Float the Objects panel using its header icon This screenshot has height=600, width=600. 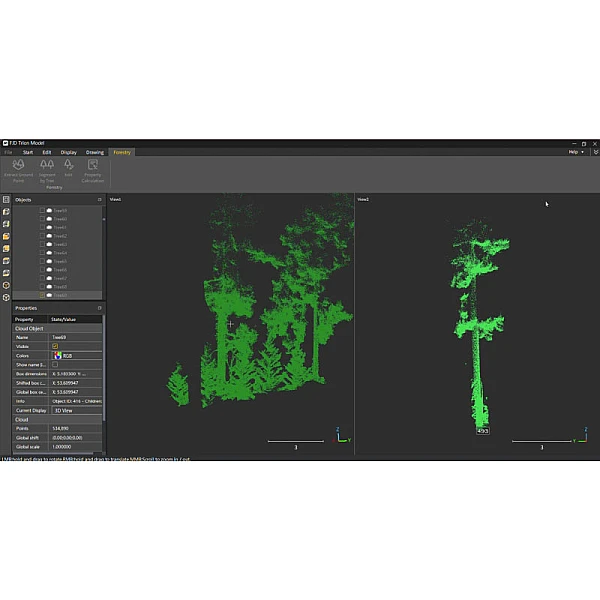pyautogui.click(x=99, y=200)
